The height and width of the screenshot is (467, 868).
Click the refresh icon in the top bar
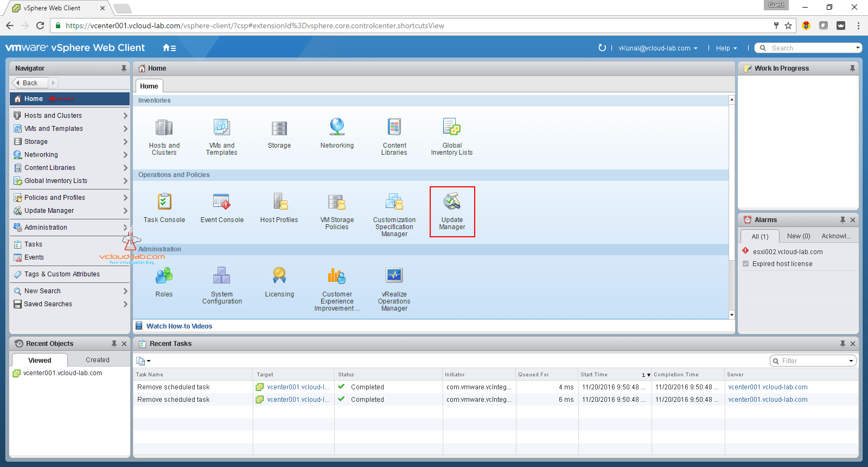tap(602, 48)
